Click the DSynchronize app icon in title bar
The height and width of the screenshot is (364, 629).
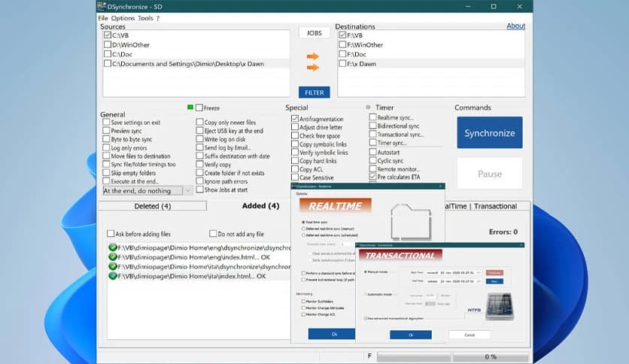[102, 6]
